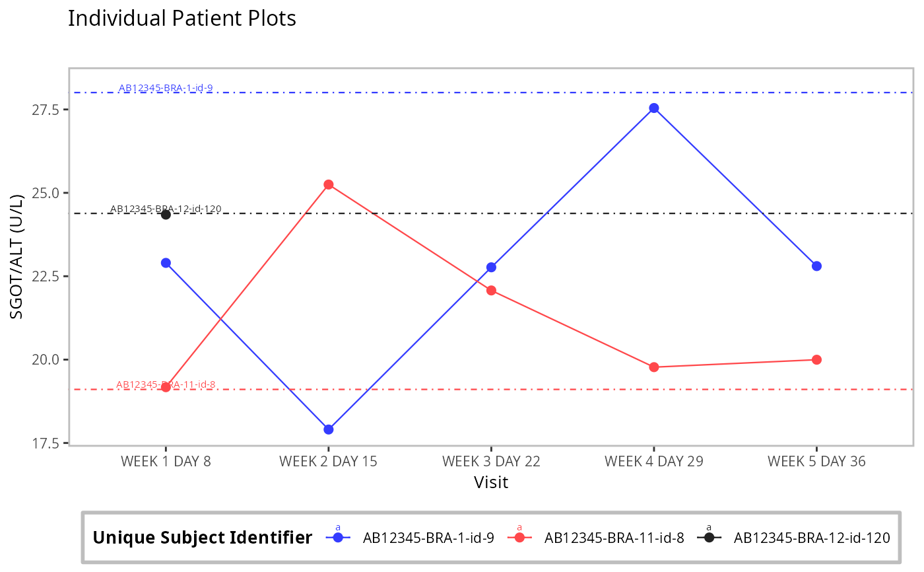Click the red legend marker for AB12345-BRA-11-id-8

click(x=519, y=538)
